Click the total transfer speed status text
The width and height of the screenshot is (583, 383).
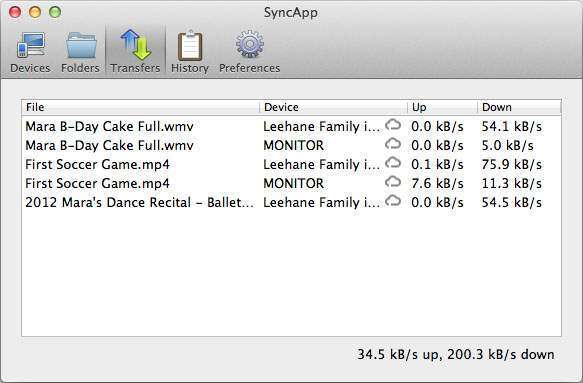tap(456, 354)
